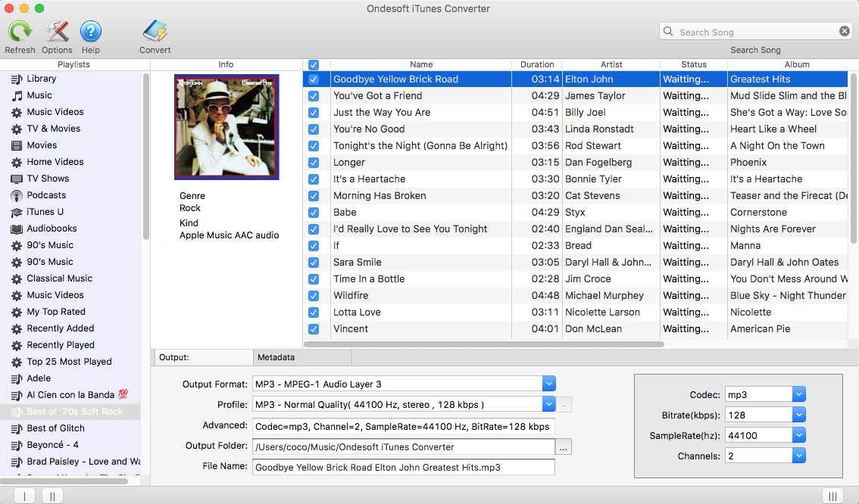Click the song list vertical scrollbar

(854, 159)
